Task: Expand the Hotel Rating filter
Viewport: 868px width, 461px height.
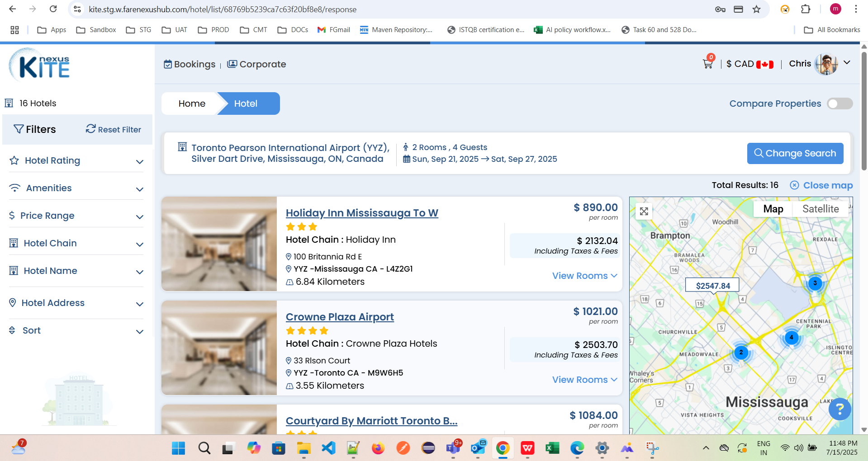Action: [76, 161]
